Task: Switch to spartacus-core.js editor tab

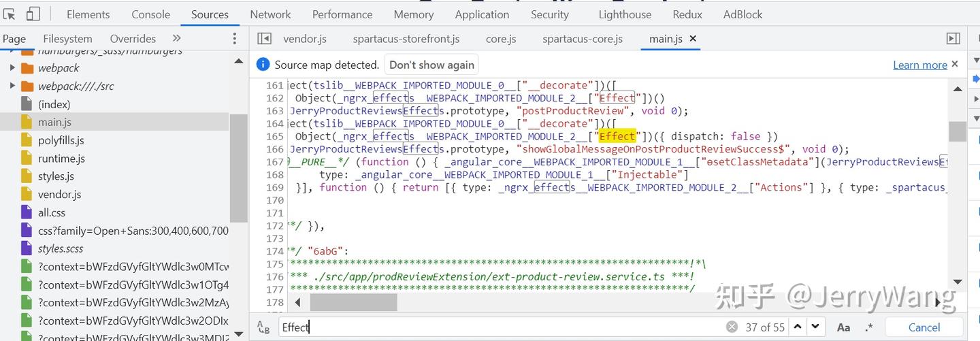Action: click(x=583, y=39)
